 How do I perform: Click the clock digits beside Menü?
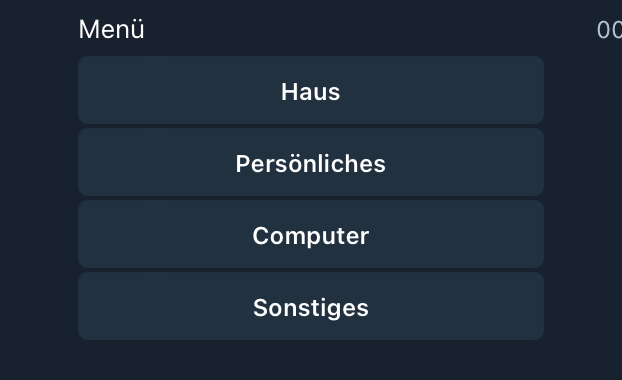[x=609, y=30]
